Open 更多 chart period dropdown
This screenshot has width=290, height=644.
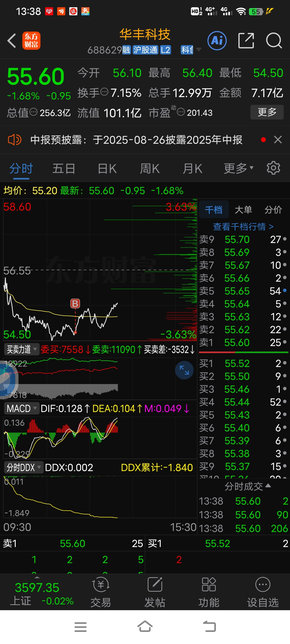click(x=239, y=168)
